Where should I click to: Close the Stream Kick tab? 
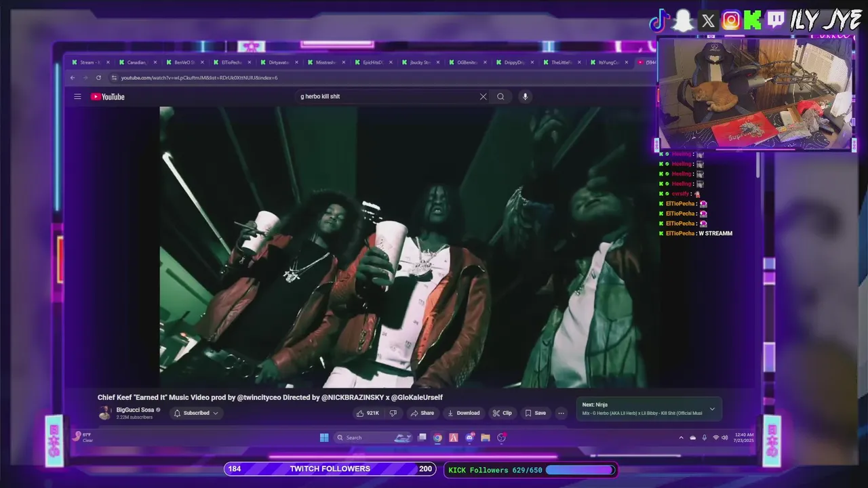[x=108, y=62]
